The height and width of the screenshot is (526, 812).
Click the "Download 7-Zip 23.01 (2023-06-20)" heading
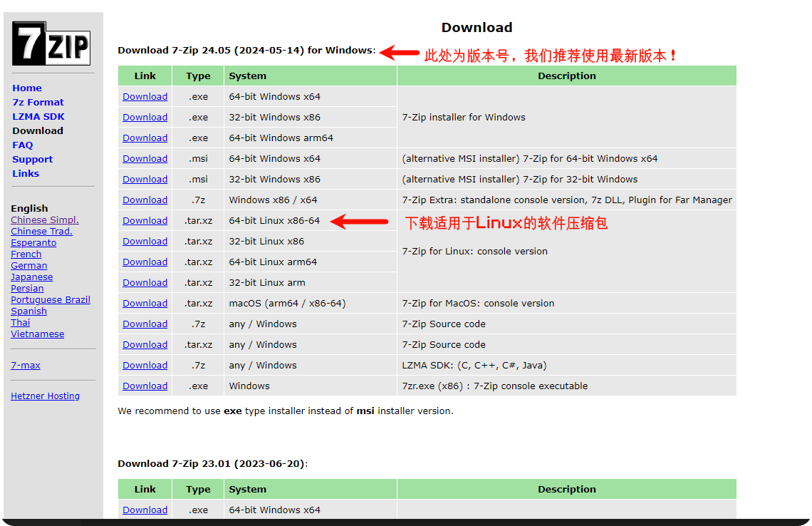(x=212, y=464)
